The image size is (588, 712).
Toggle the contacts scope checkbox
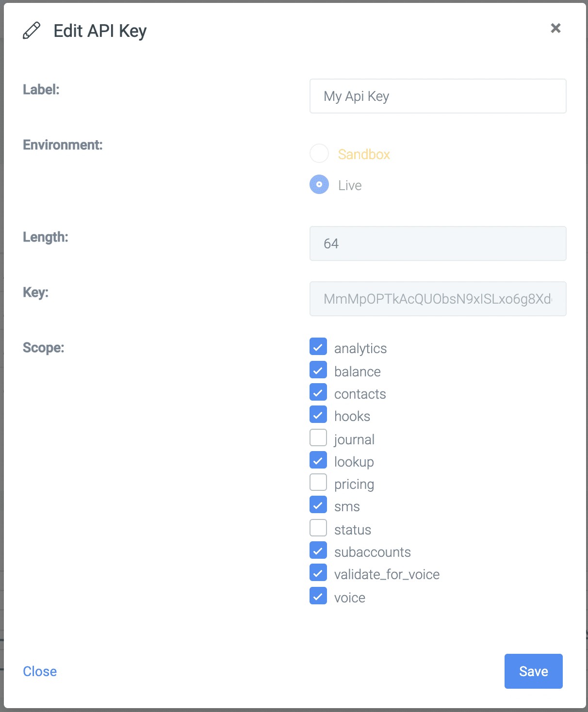point(318,393)
